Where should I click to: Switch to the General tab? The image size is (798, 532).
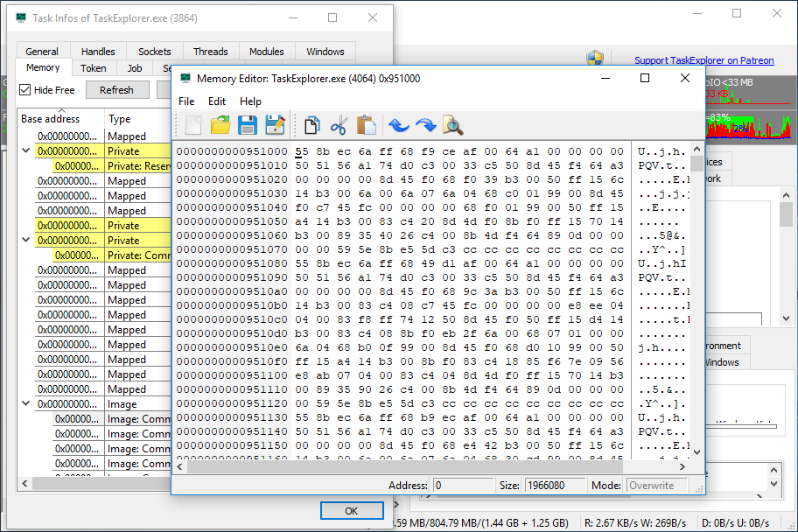pos(42,52)
